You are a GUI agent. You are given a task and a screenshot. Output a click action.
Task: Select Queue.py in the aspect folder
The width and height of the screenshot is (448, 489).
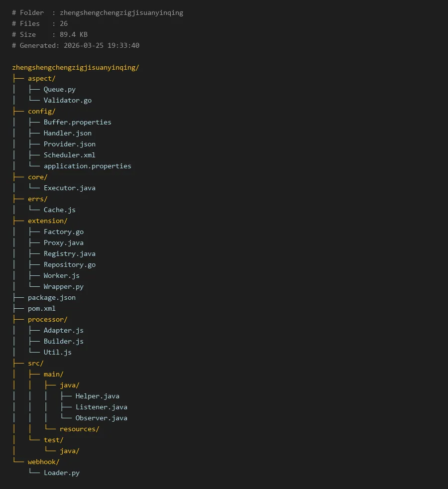coord(59,89)
